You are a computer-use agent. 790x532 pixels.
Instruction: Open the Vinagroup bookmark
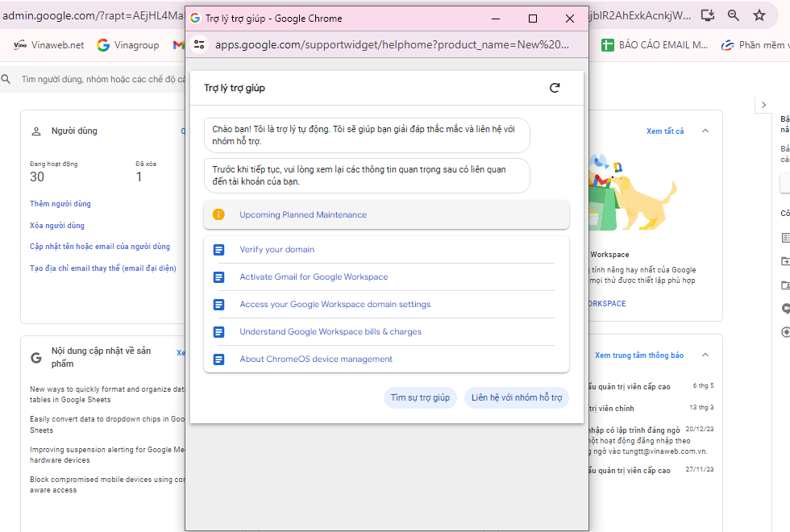click(127, 45)
